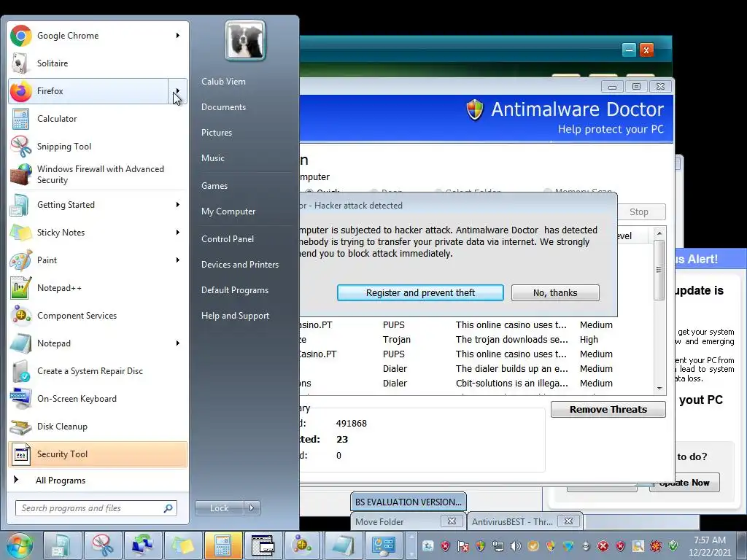Image resolution: width=747 pixels, height=560 pixels.
Task: Click the taskbar toolbar scroll arrows
Action: point(411,545)
